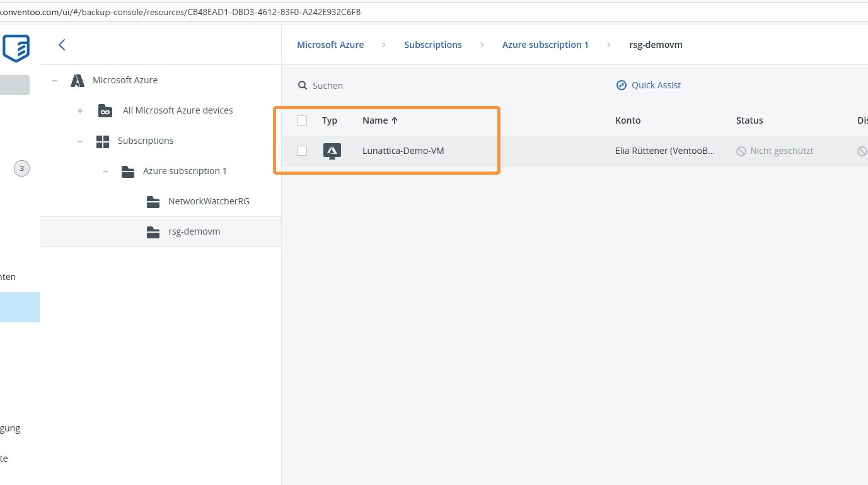Expand All Microsoft Azure devices node

tap(80, 111)
